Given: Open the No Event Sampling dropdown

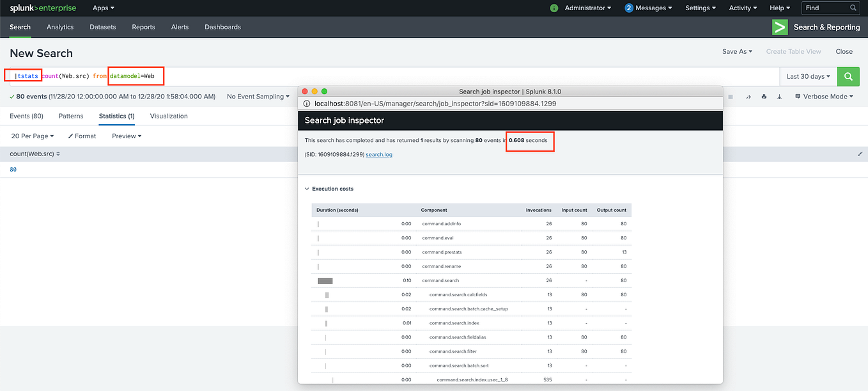Looking at the screenshot, I should pos(258,96).
